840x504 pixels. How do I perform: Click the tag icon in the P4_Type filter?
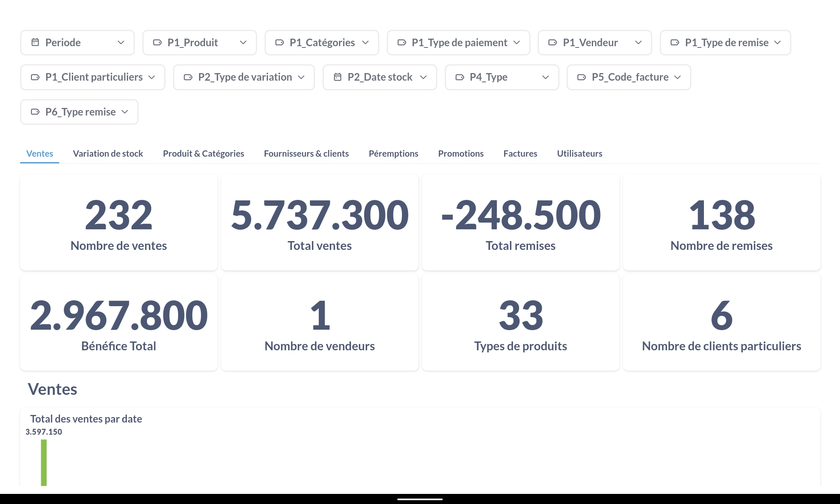(x=460, y=77)
